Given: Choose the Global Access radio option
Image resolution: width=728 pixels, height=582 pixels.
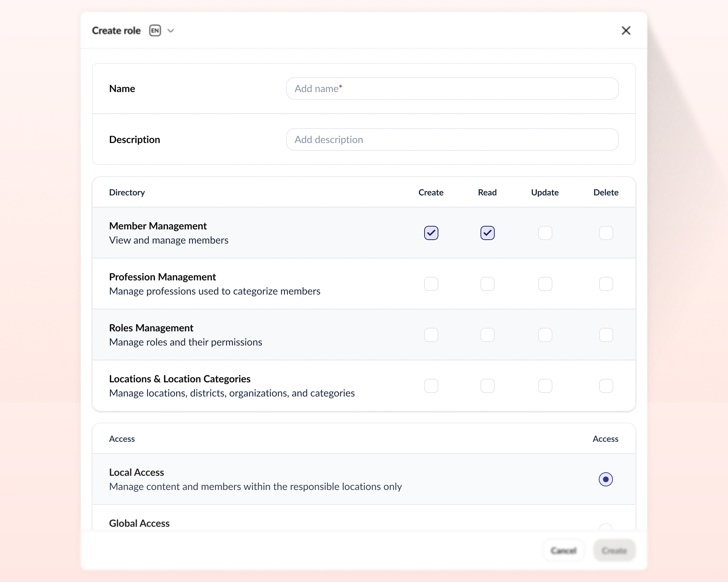Looking at the screenshot, I should click(605, 527).
